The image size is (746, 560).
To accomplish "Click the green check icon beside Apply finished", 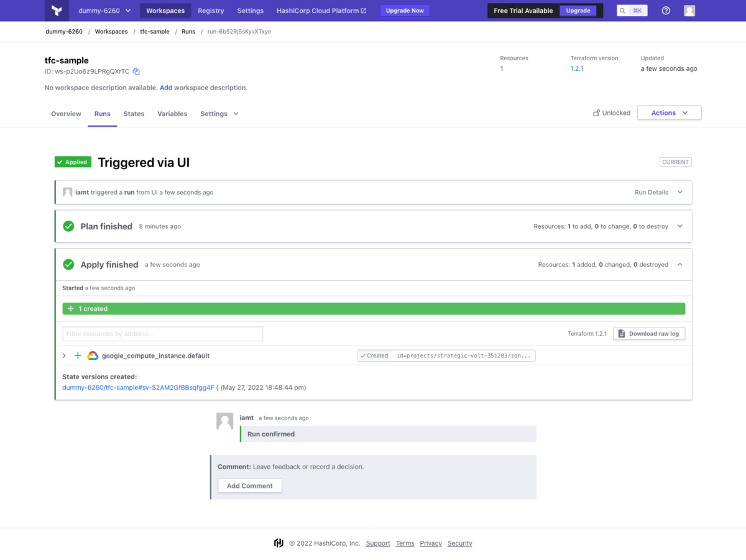I will pos(69,264).
